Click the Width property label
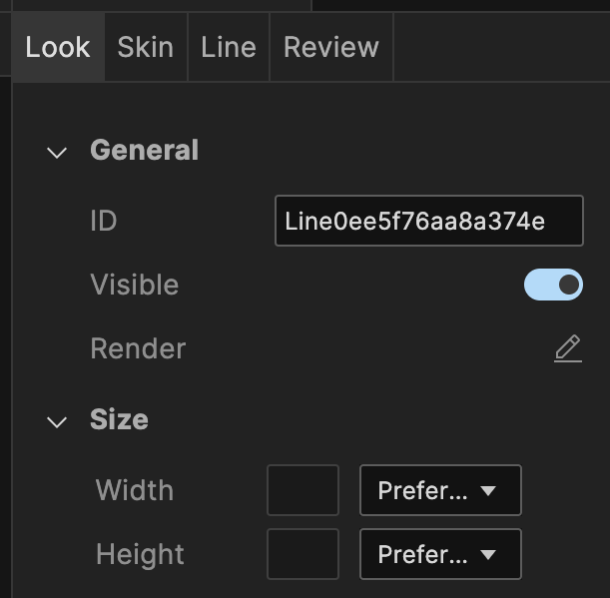 (x=134, y=490)
